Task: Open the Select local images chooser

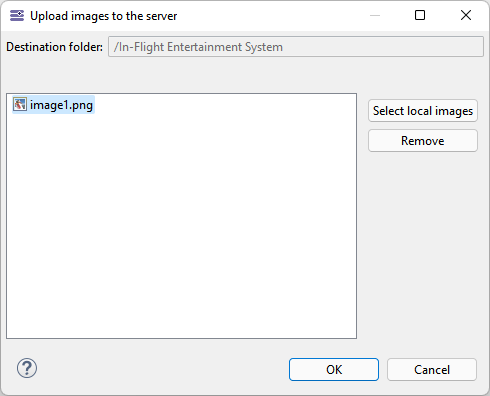Action: 423,111
